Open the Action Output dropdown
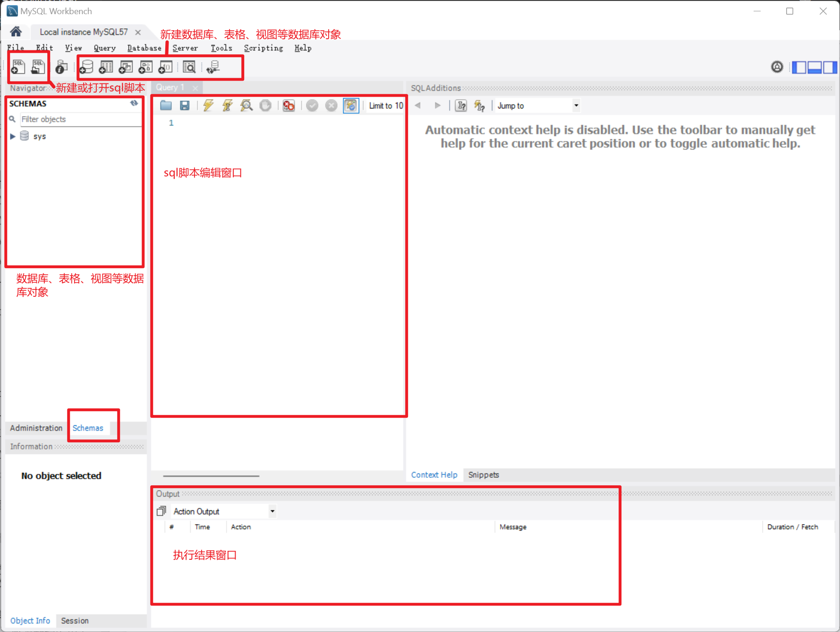This screenshot has width=840, height=632. (272, 511)
